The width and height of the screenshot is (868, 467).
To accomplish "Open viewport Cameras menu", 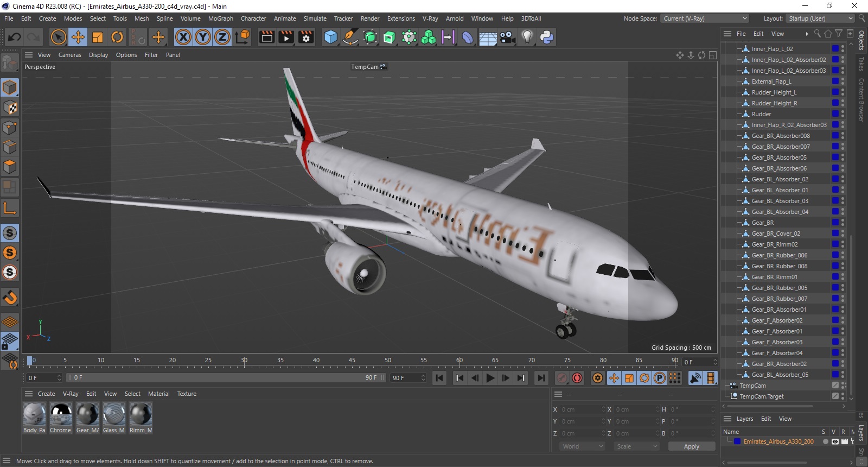I will (69, 55).
